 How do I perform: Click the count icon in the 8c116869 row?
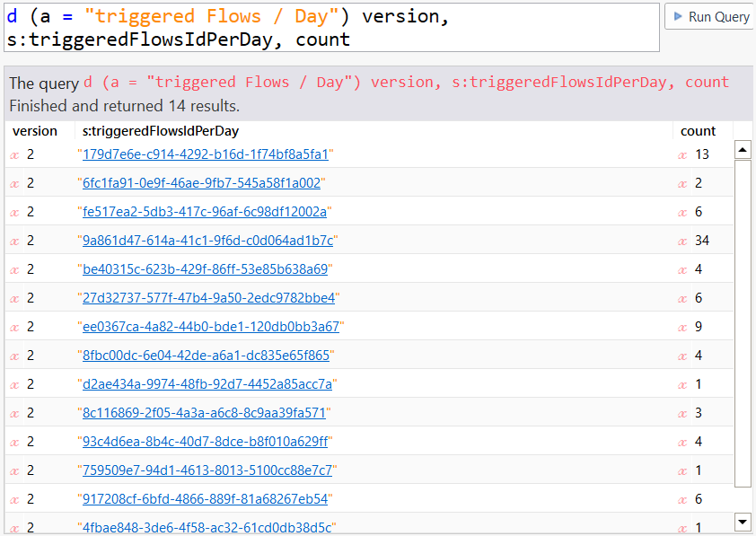point(682,413)
